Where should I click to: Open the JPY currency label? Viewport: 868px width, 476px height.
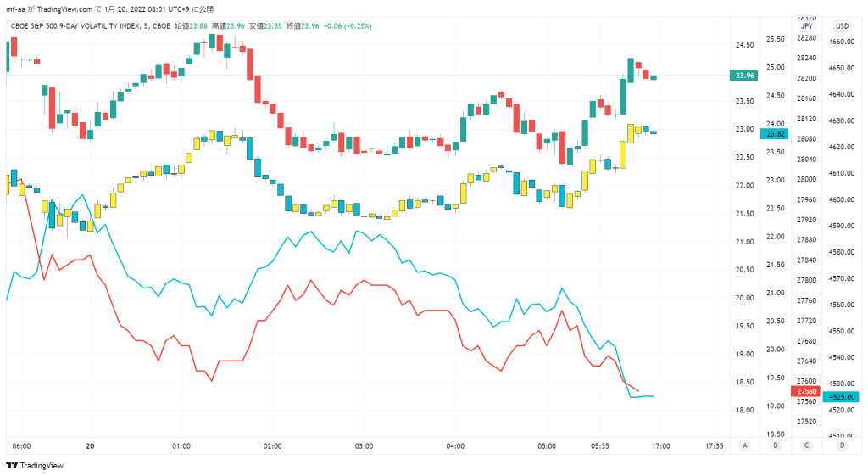click(807, 26)
